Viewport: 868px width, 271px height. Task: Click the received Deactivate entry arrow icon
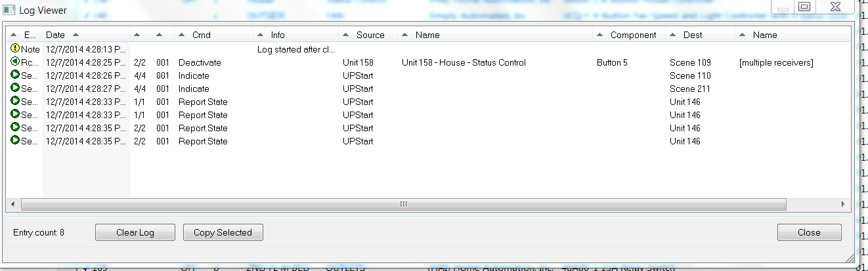tap(15, 62)
